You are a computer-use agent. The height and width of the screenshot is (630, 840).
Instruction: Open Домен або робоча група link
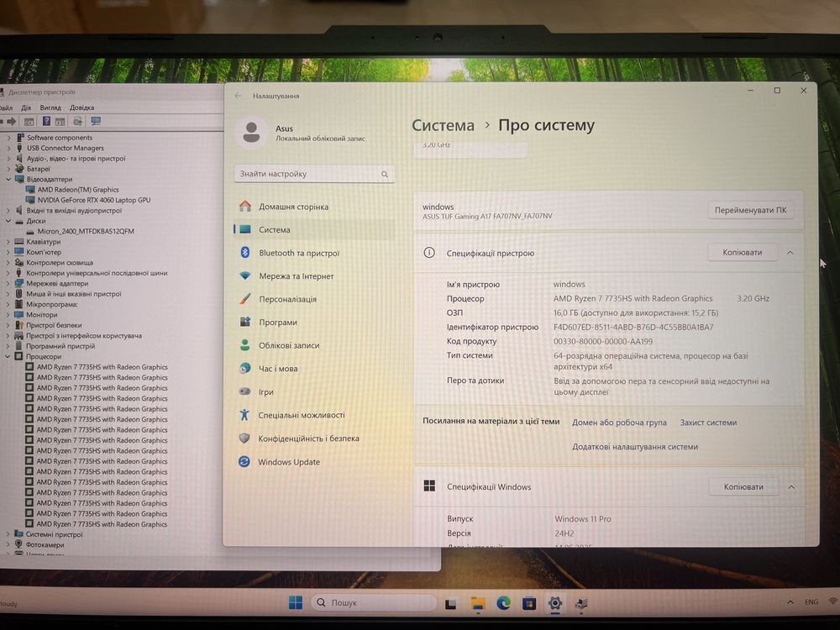(x=619, y=423)
